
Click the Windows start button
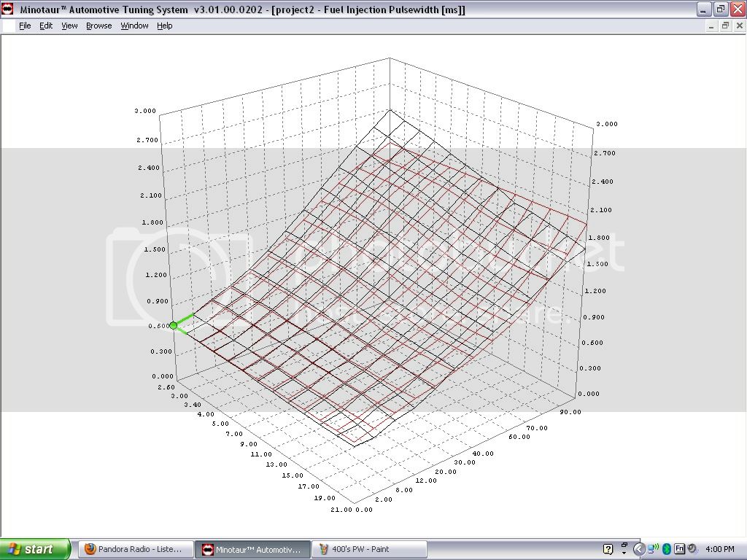tap(35, 549)
